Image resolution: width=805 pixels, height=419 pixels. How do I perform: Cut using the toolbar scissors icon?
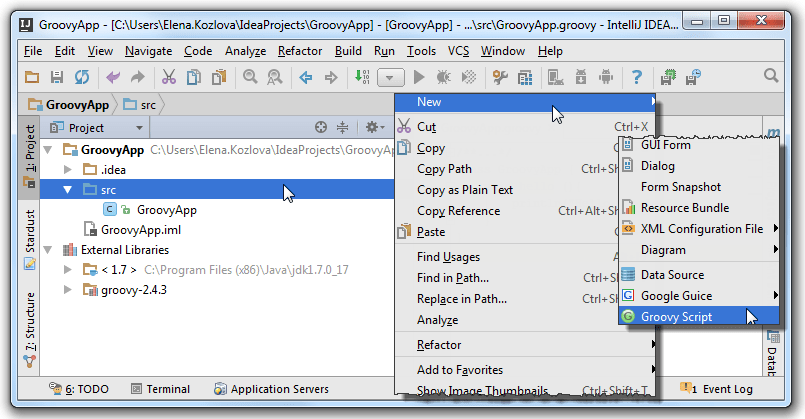(x=169, y=78)
